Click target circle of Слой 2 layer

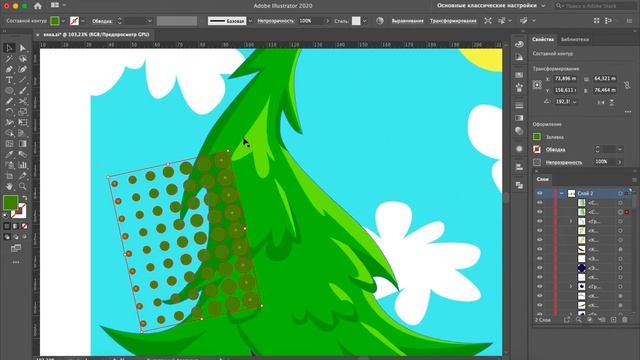[x=620, y=193]
